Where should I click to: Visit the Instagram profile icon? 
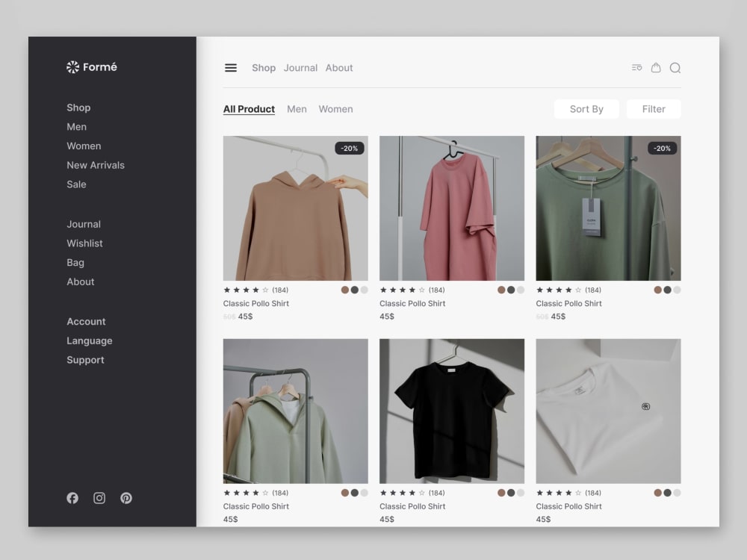click(x=99, y=498)
